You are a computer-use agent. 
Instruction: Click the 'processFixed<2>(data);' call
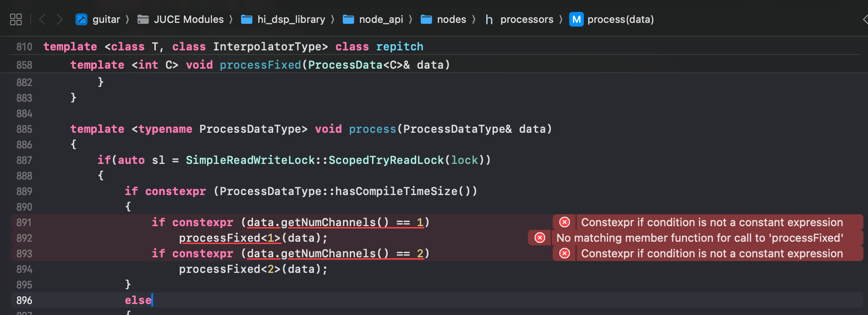[x=253, y=269]
